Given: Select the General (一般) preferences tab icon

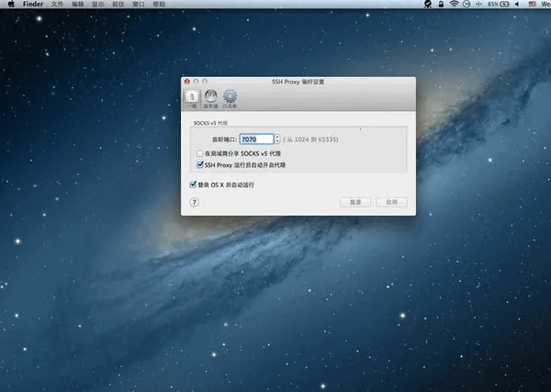Looking at the screenshot, I should (191, 96).
